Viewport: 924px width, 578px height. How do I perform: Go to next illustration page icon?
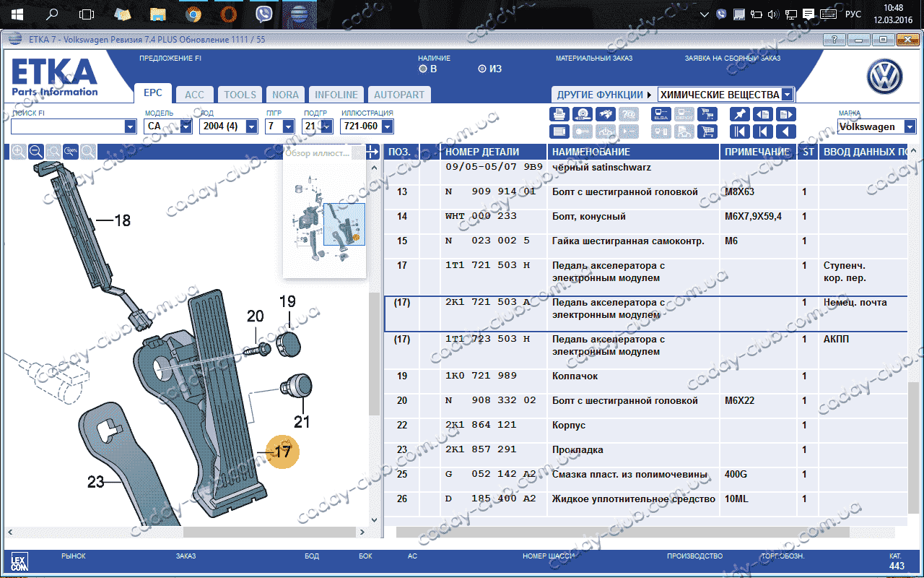click(x=786, y=114)
